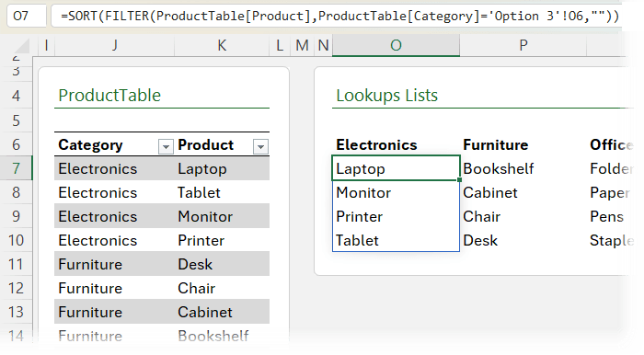Select Printer in the Electronics lookup list
The width and height of the screenshot is (644, 355).
396,216
